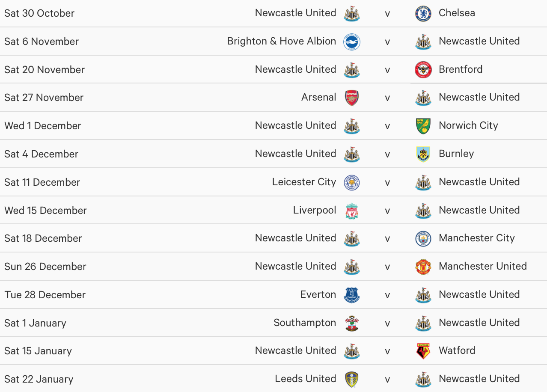Select the Sat 20 November fixture row
Viewport: 547px width, 392px height.
coord(273,69)
